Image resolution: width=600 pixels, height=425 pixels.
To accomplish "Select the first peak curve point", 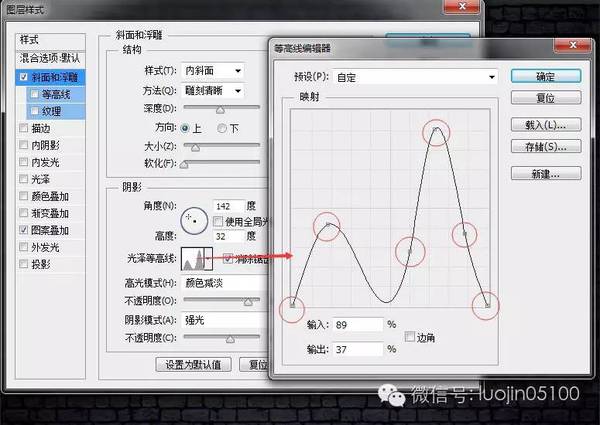I will (x=328, y=224).
